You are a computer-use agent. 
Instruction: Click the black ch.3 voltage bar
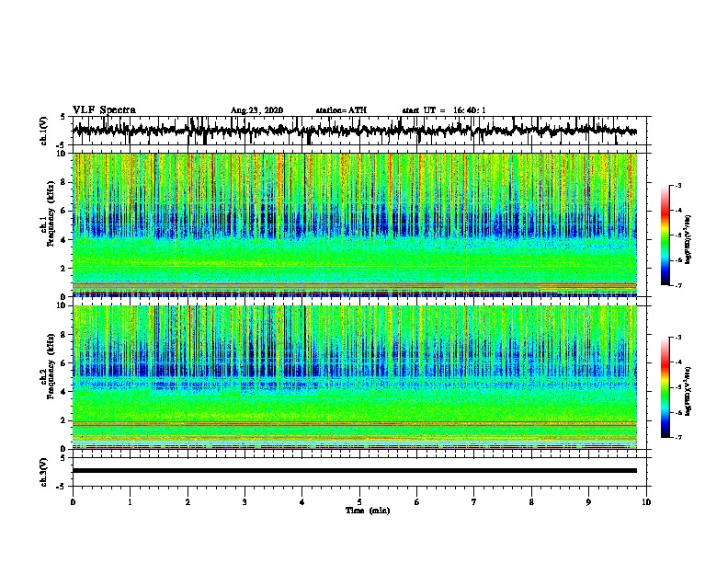(355, 471)
